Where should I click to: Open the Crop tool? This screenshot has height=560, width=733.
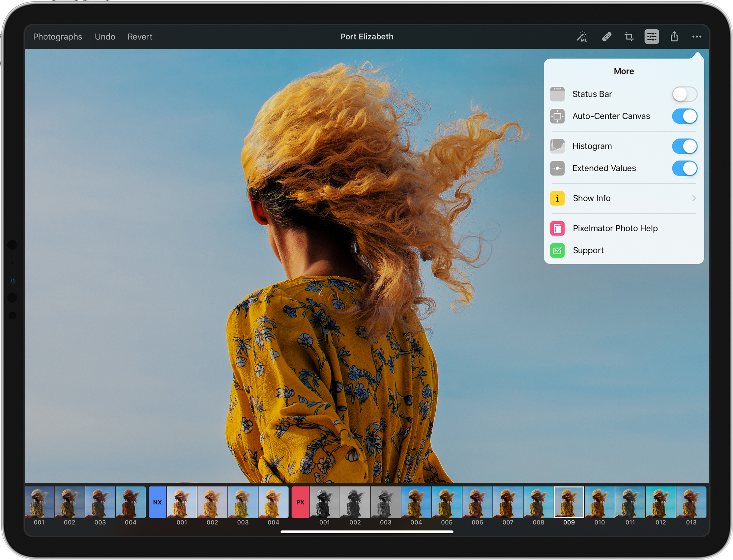[629, 37]
